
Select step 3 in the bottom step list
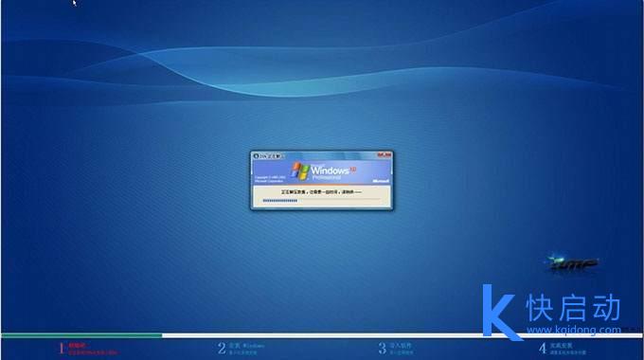coord(396,349)
